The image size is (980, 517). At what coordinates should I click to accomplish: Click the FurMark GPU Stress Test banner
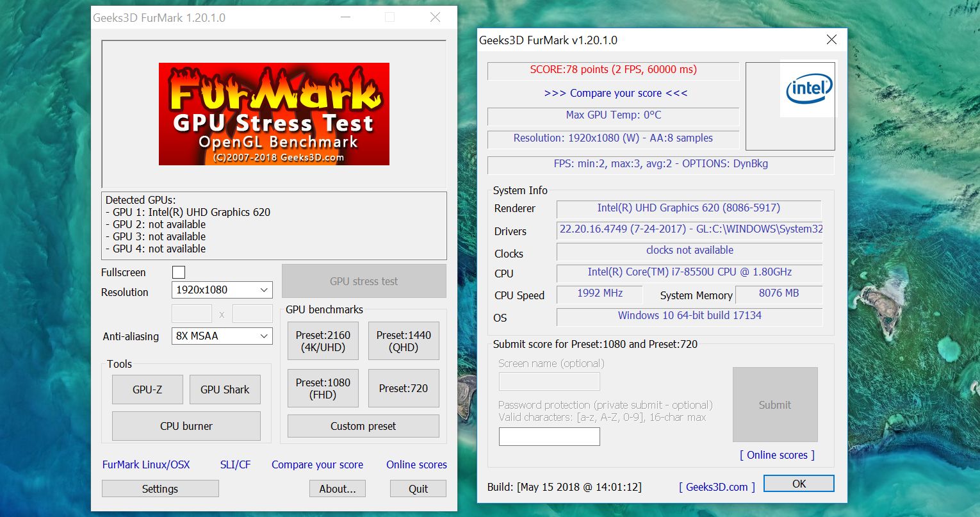[x=274, y=114]
